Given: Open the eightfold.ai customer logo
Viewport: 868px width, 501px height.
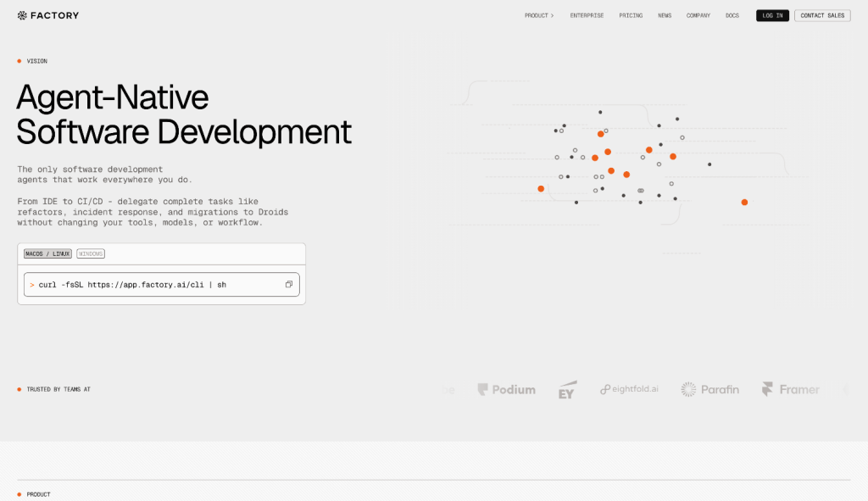Looking at the screenshot, I should tap(630, 389).
